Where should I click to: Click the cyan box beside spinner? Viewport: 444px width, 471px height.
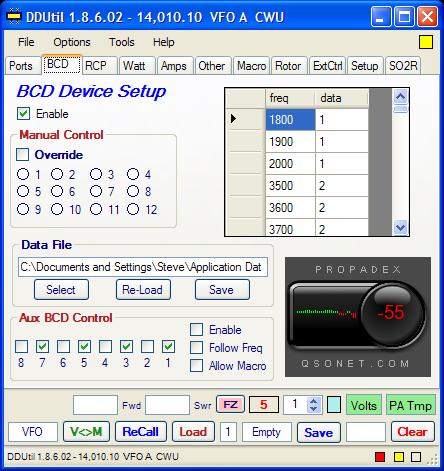[x=334, y=405]
